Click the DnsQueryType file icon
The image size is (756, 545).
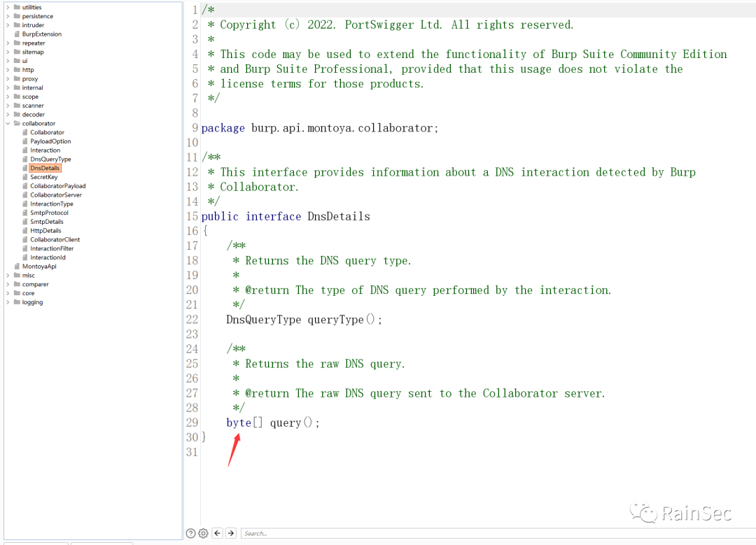pos(25,159)
